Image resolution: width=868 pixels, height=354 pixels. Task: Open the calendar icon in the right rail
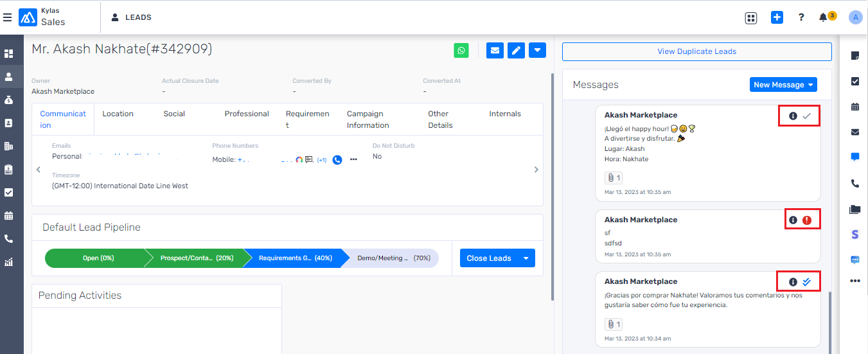coord(855,107)
